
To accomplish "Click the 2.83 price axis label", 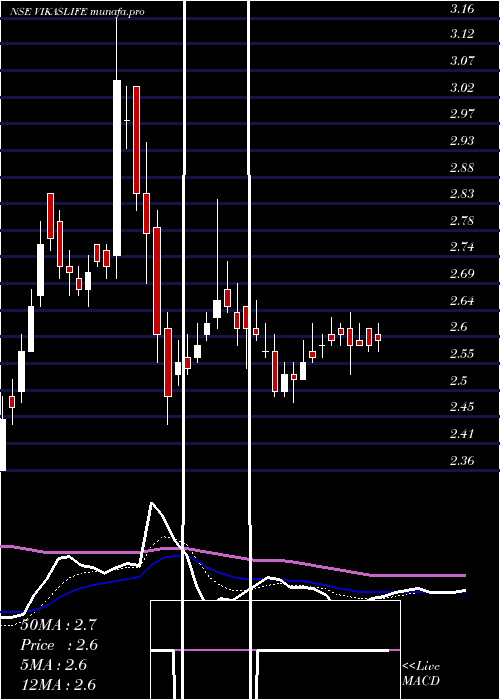I will click(462, 194).
